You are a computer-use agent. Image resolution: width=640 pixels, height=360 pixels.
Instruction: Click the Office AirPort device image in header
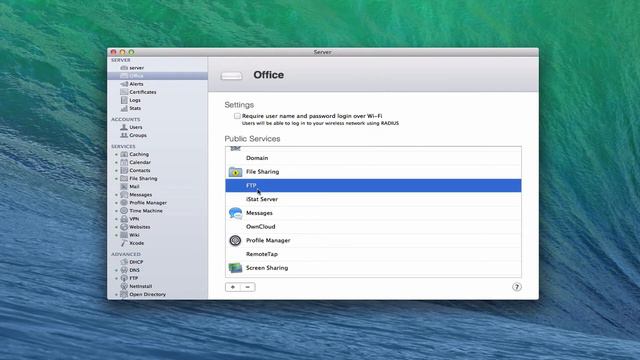coord(231,76)
